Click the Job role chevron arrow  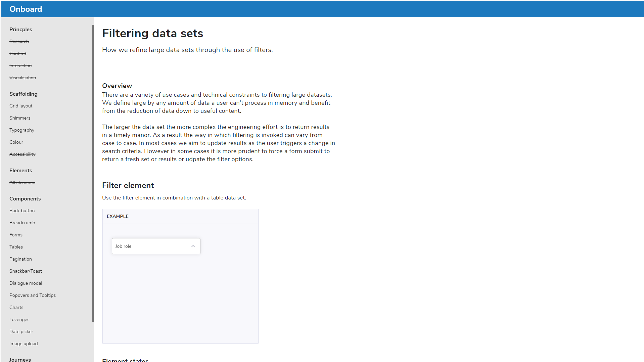coord(193,246)
